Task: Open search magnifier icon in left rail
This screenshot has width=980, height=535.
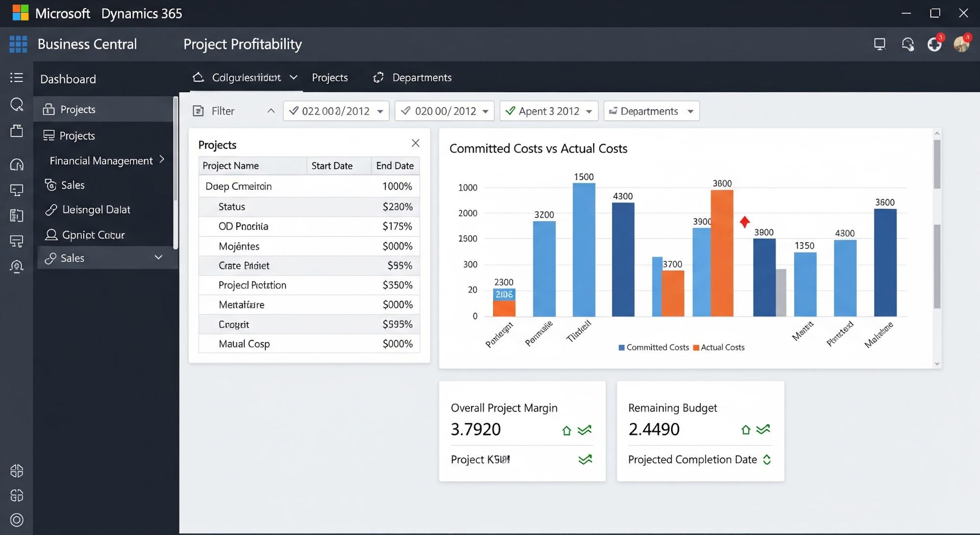Action: 17,104
